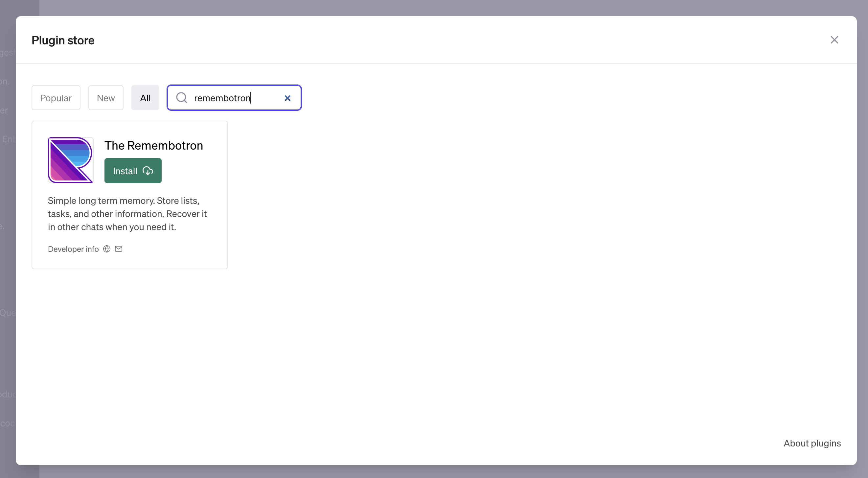Click the Developer info label
This screenshot has height=478, width=868.
click(x=73, y=249)
